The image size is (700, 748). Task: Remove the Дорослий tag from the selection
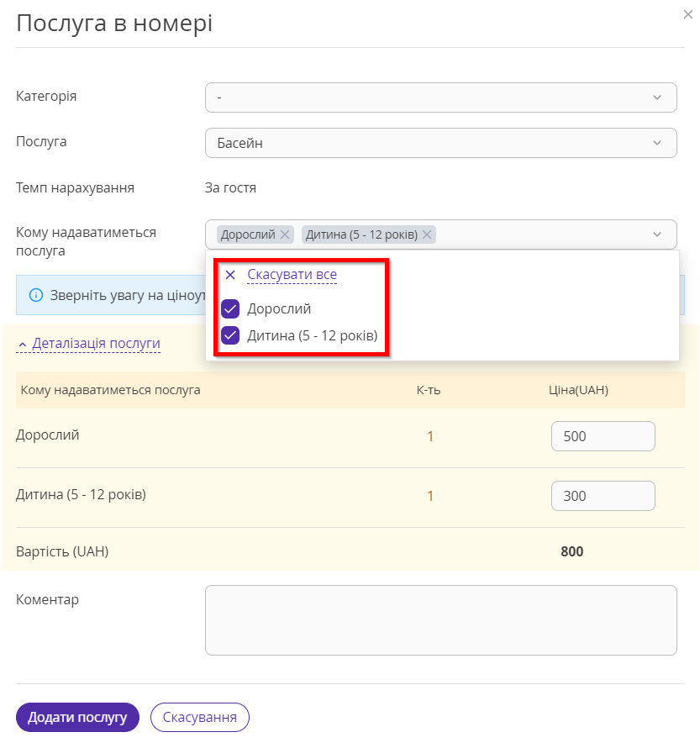pos(285,234)
